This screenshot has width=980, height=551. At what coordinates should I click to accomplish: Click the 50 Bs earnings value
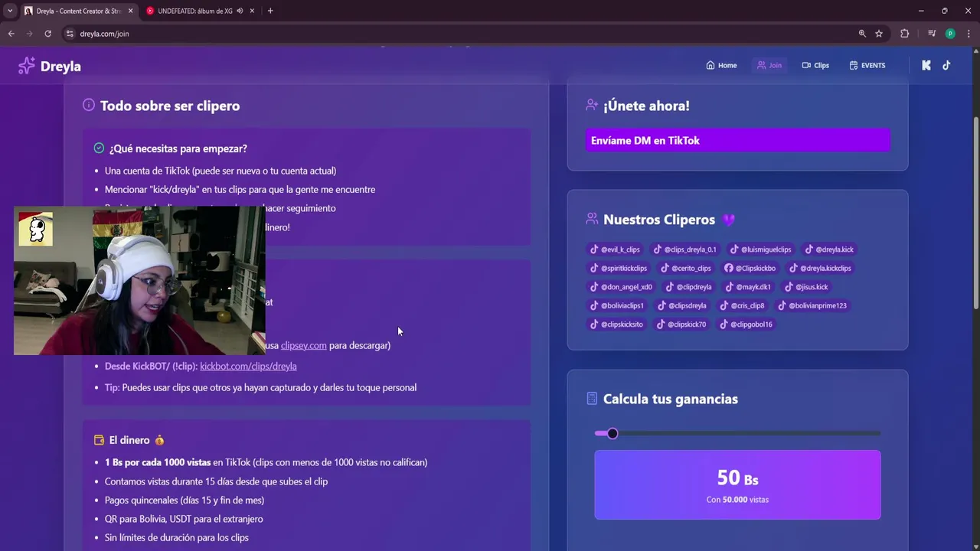pyautogui.click(x=737, y=478)
